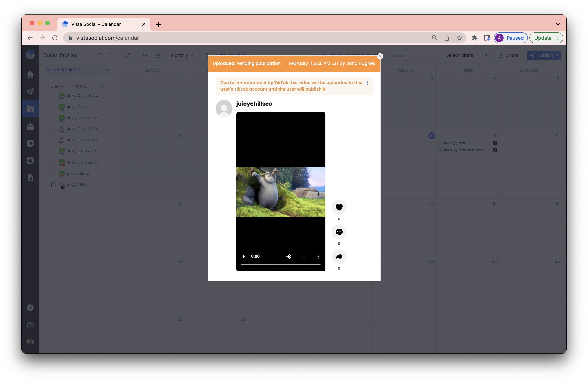Mute the video volume
This screenshot has width=588, height=382.
(289, 256)
